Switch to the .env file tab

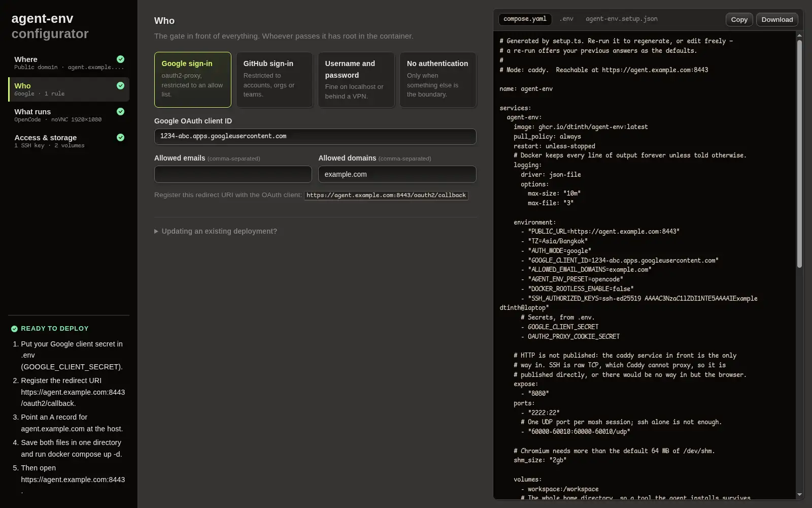coord(566,19)
